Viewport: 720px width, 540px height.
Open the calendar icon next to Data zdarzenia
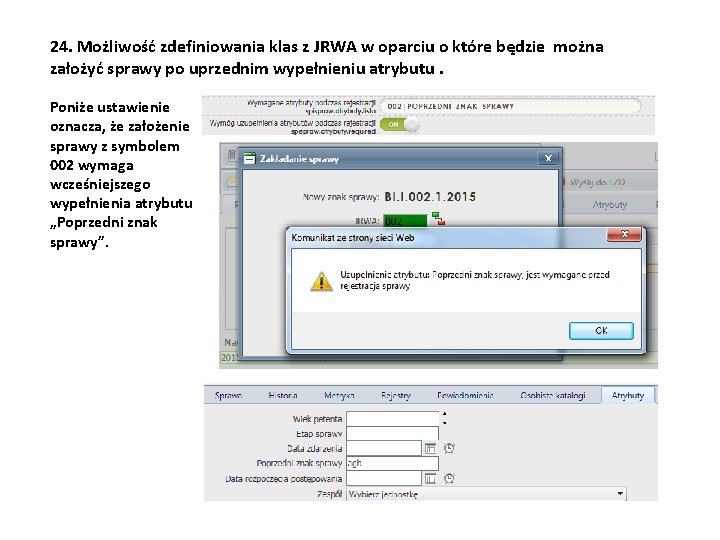coord(430,448)
